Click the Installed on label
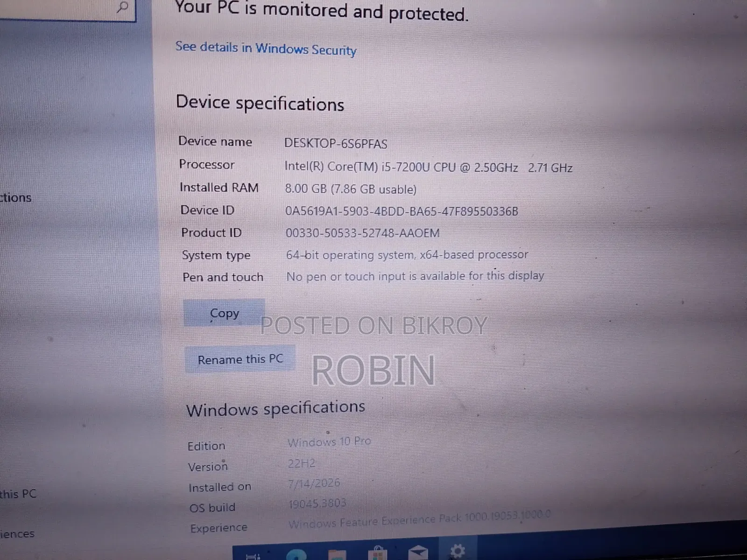 point(220,487)
